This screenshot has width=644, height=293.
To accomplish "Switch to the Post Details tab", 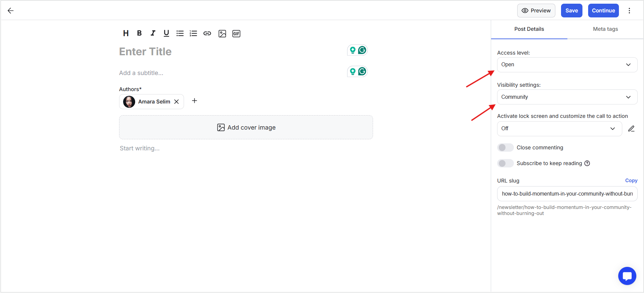I will pyautogui.click(x=529, y=29).
